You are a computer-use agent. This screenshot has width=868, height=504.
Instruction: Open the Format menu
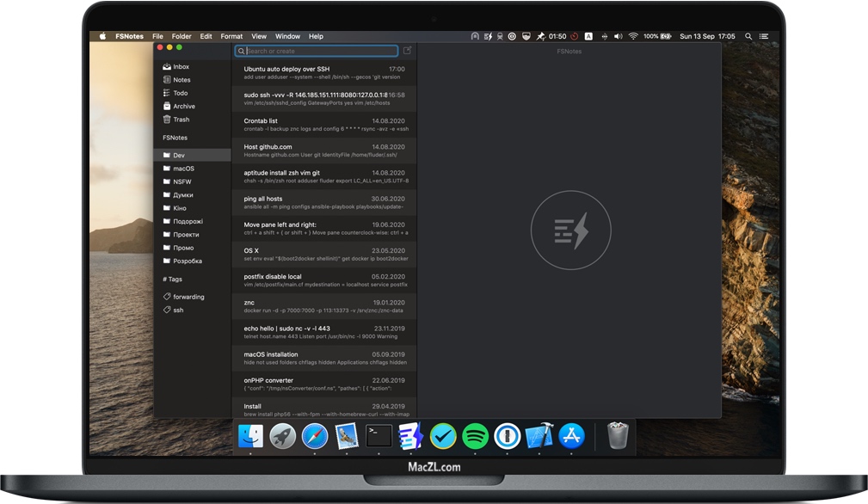click(x=231, y=36)
